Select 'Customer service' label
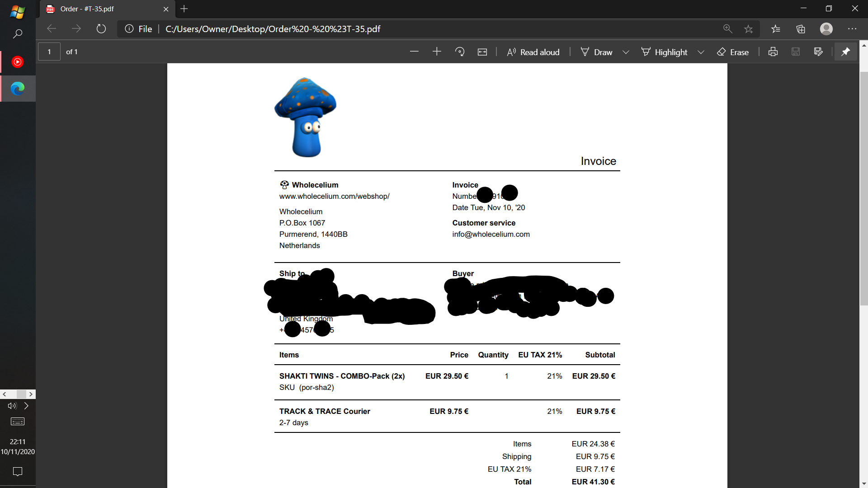This screenshot has height=488, width=868. click(x=484, y=223)
